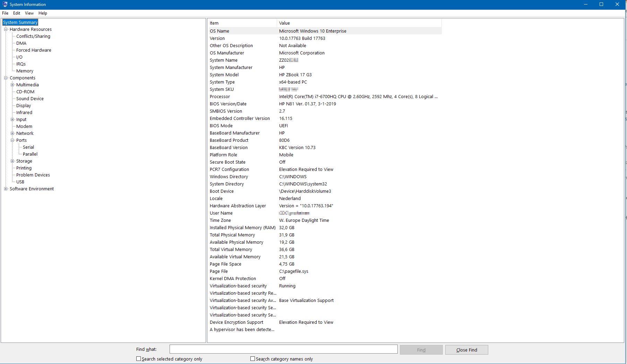Select the Sound Device category
Image resolution: width=627 pixels, height=364 pixels.
pyautogui.click(x=30, y=99)
